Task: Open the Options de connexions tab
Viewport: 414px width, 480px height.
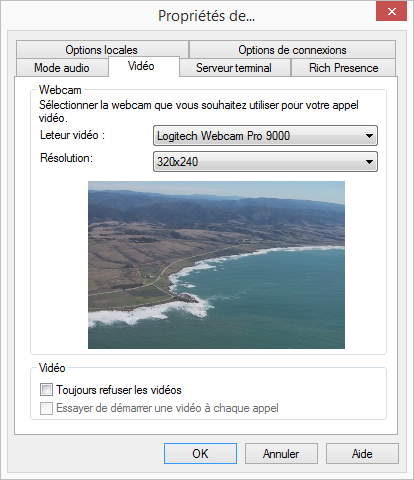Action: [292, 50]
